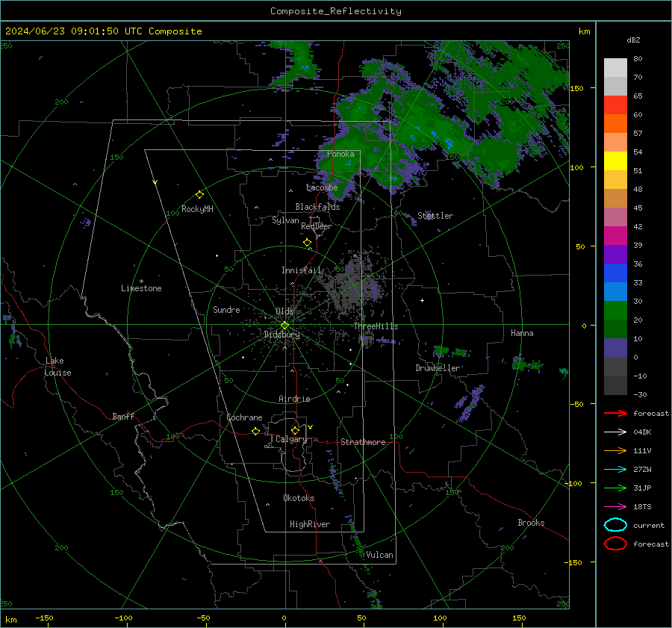The width and height of the screenshot is (672, 628).
Task: Click the Cochrane town label
Action: click(244, 417)
